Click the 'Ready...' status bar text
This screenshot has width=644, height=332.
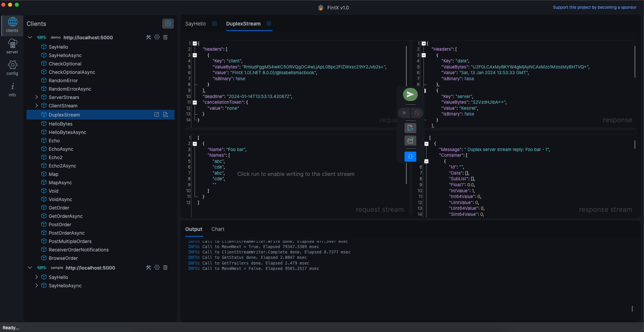(x=11, y=328)
